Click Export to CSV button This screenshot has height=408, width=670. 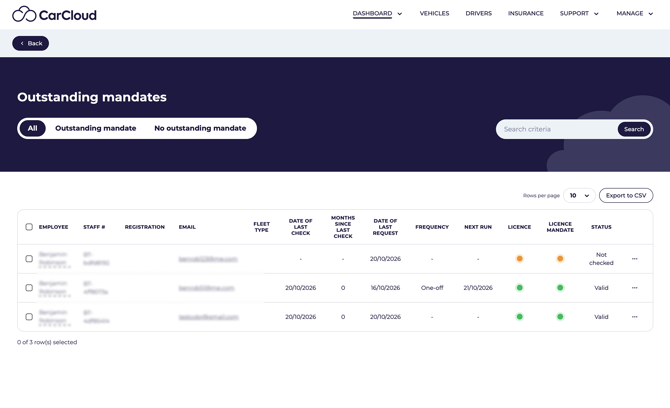(x=626, y=196)
